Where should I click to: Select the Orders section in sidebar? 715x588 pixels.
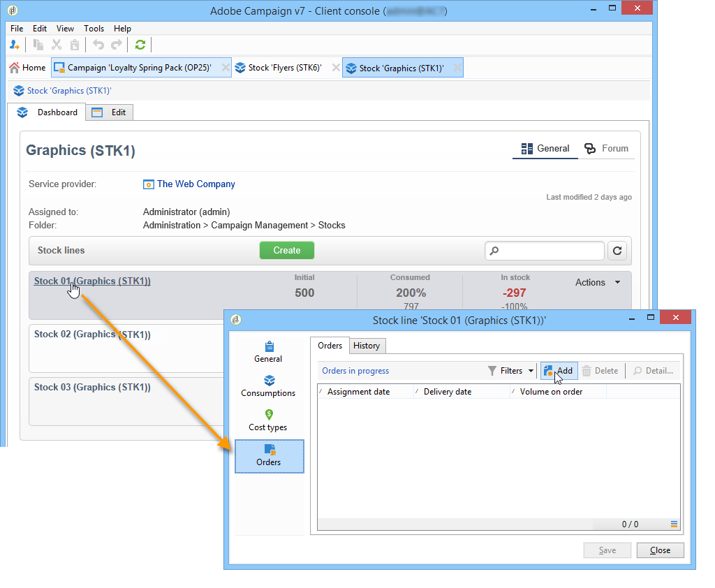coord(269,456)
